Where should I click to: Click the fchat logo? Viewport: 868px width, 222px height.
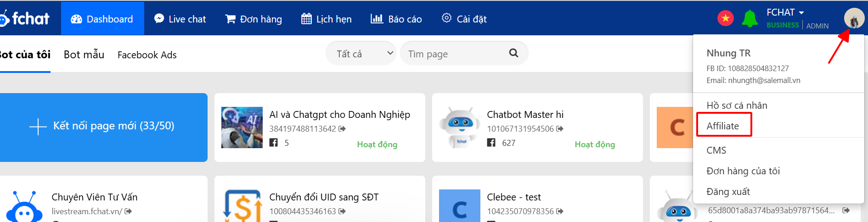(x=25, y=18)
